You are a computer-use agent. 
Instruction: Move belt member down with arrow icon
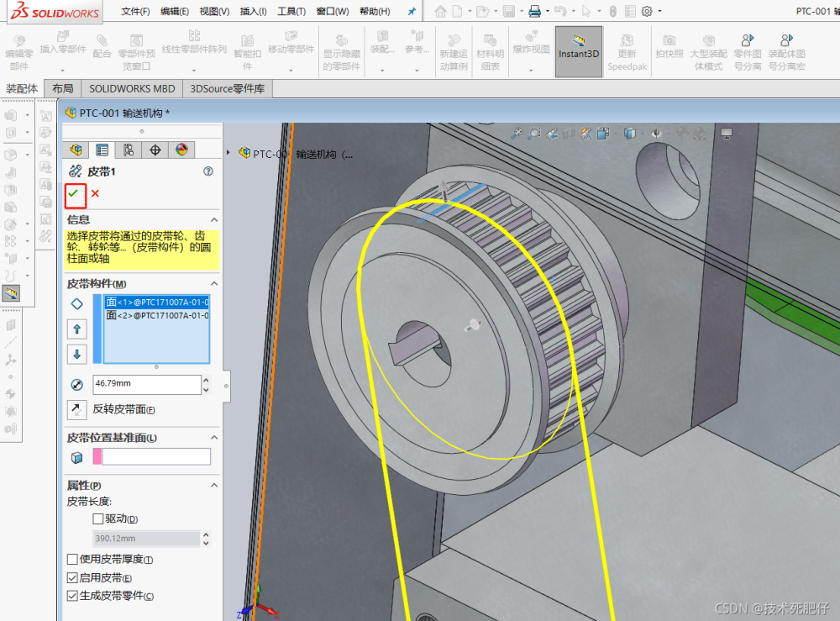point(77,354)
